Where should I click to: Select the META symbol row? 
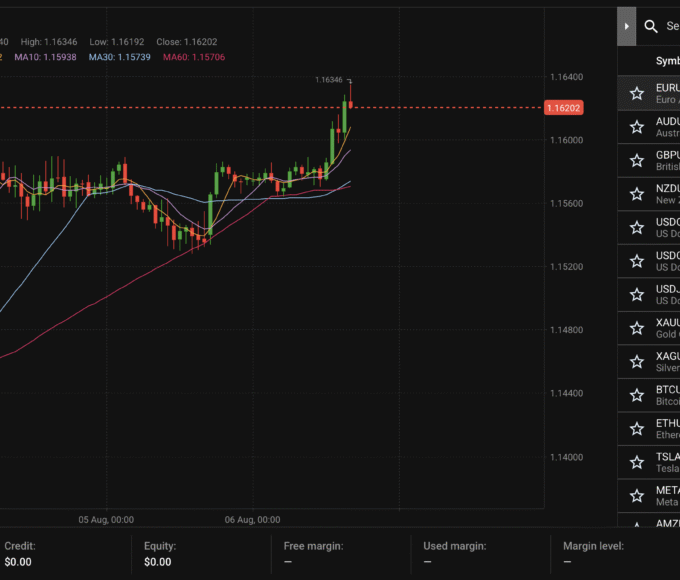(x=667, y=495)
